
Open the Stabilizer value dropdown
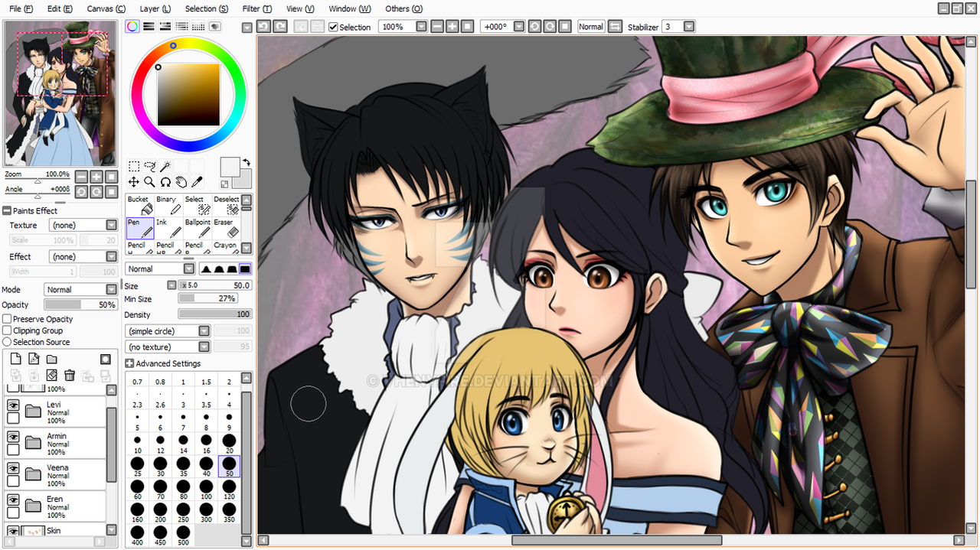[x=689, y=26]
